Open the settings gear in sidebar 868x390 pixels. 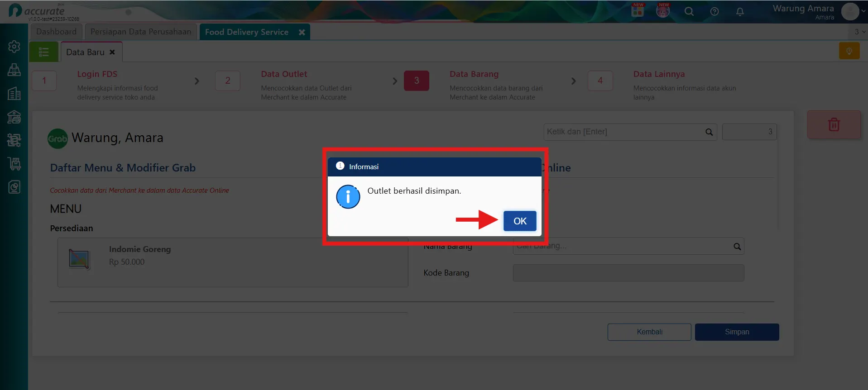14,47
